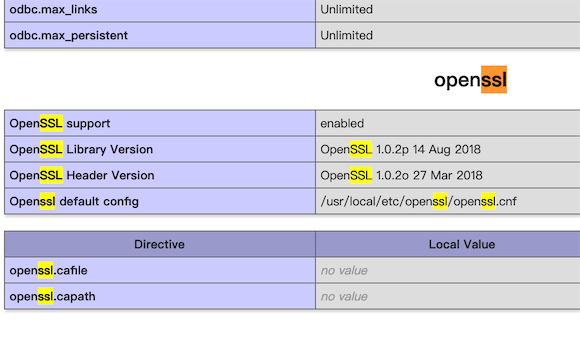Select the OpenSSL 1.0.2o 27 Mar 2018 value
The image size is (580, 360).
click(x=401, y=175)
